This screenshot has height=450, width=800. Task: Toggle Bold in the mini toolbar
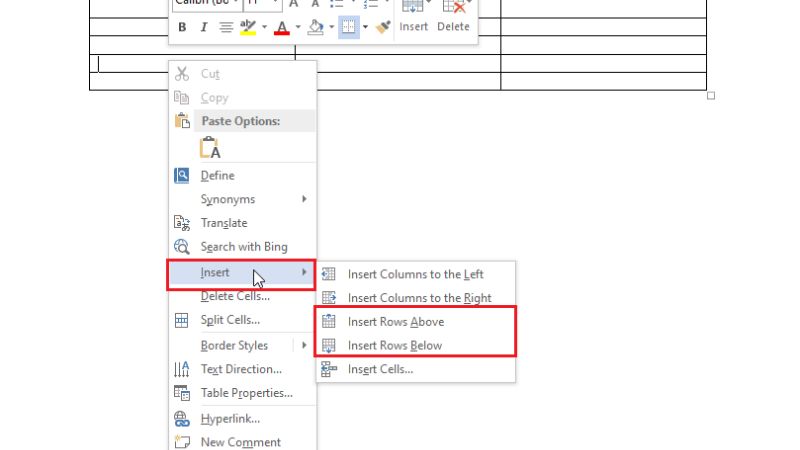click(x=182, y=27)
